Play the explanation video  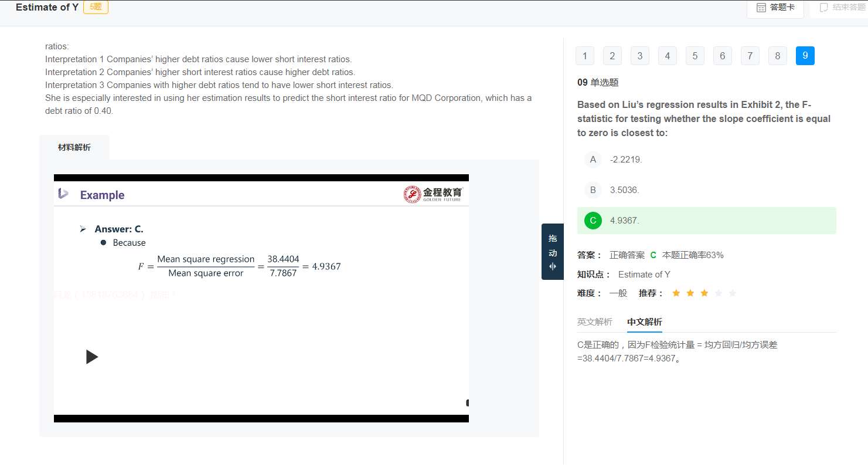pos(92,357)
